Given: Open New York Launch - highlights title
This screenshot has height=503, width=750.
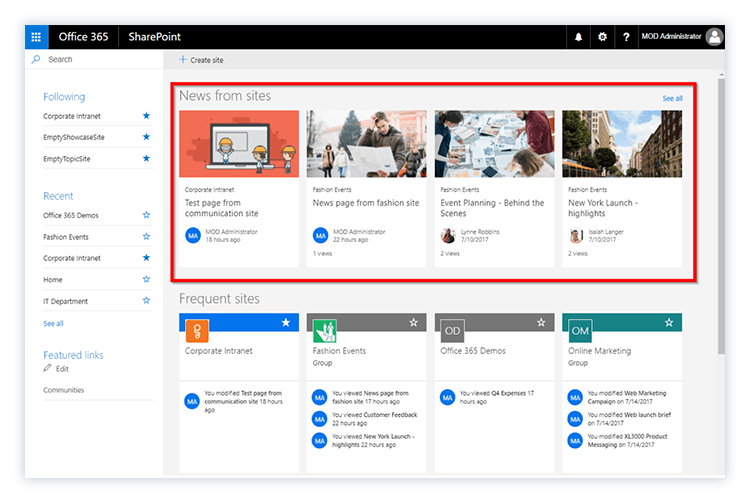Looking at the screenshot, I should coord(603,208).
